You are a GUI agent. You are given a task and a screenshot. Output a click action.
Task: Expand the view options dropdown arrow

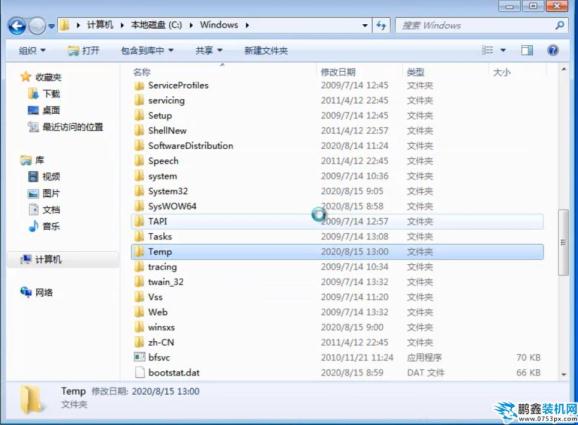pyautogui.click(x=503, y=50)
